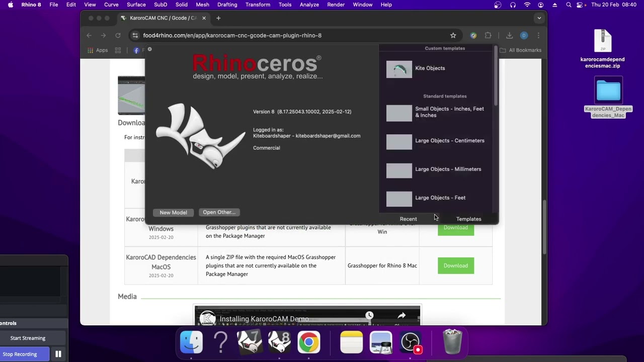Select KaroroCAM_Dependencies_Mac folder on desktop

(608, 98)
